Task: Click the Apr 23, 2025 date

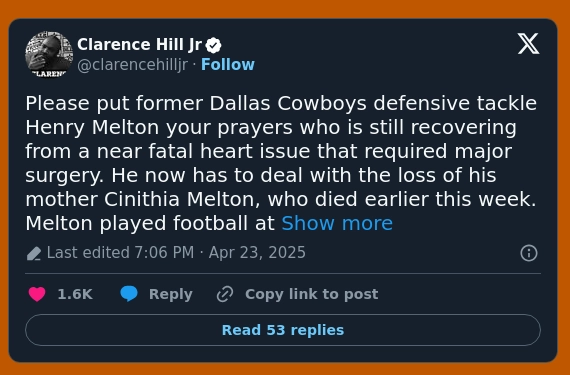Action: [257, 253]
